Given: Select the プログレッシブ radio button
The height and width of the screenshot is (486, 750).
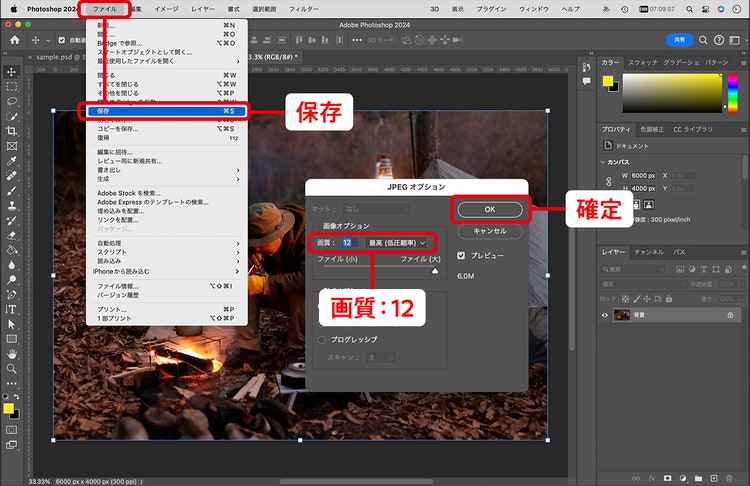Looking at the screenshot, I should click(321, 340).
